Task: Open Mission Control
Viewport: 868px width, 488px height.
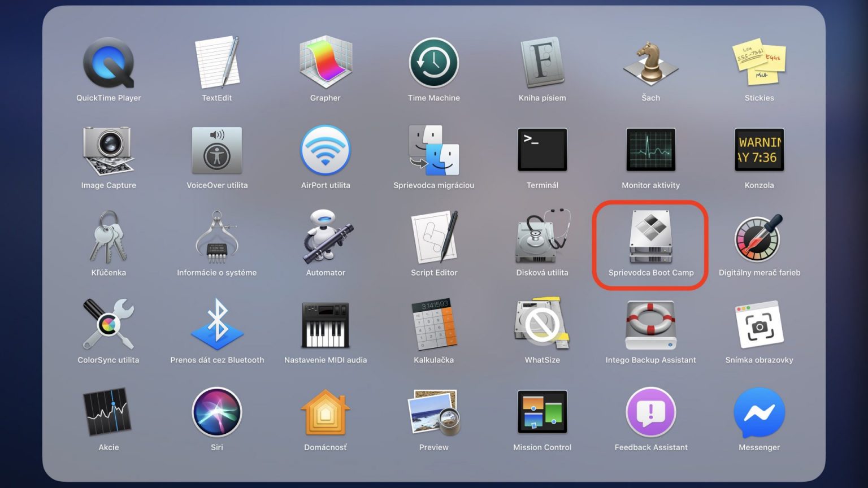Action: (x=542, y=412)
